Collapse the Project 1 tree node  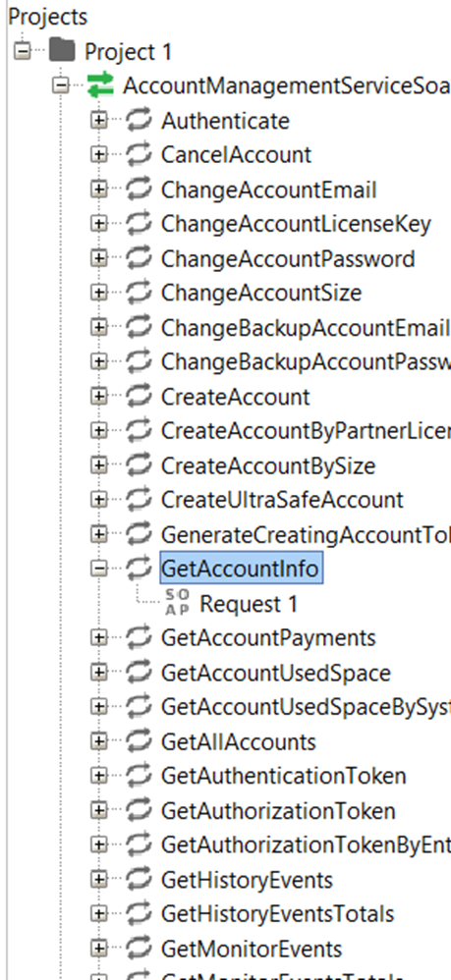23,51
